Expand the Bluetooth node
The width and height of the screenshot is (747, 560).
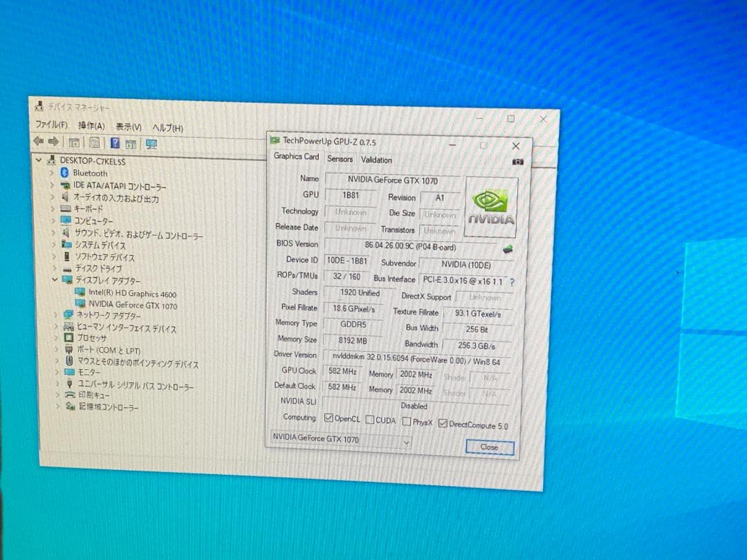point(52,172)
